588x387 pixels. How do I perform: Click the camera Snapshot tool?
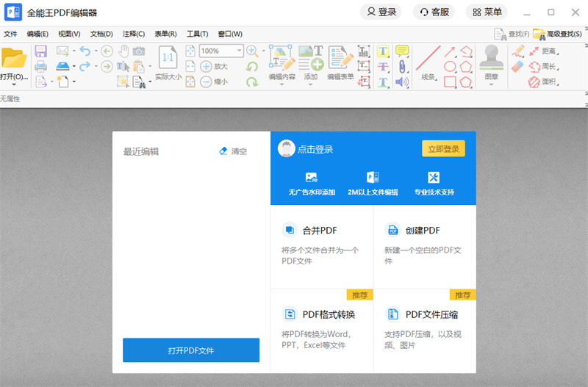point(139,51)
